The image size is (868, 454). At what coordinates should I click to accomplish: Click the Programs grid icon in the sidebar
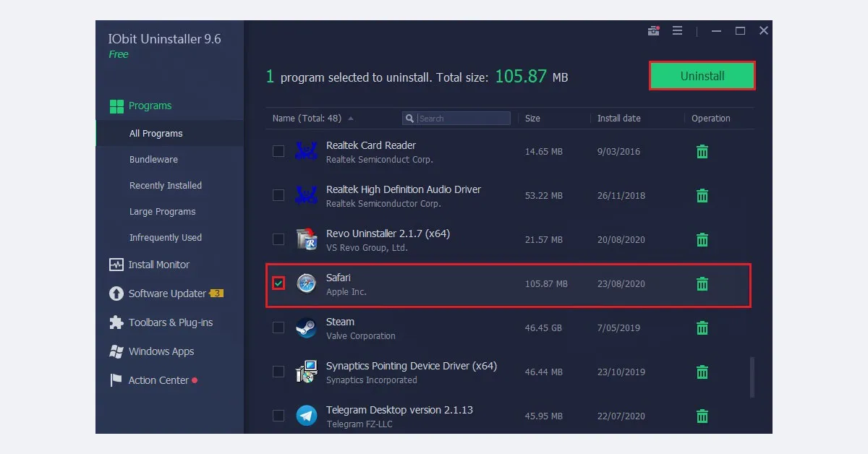coord(116,106)
